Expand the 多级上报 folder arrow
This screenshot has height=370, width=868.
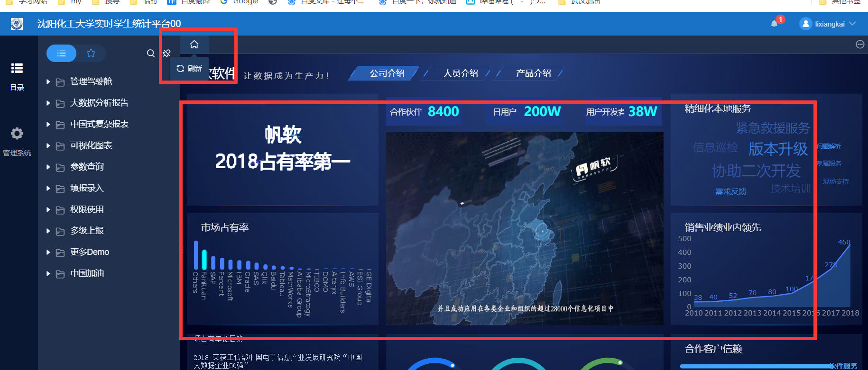pyautogui.click(x=48, y=231)
